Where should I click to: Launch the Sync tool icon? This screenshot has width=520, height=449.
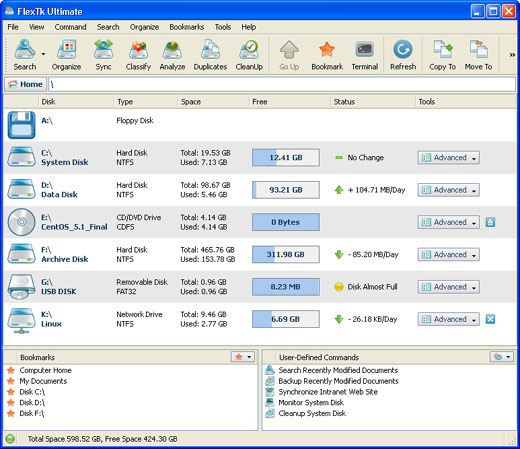103,55
